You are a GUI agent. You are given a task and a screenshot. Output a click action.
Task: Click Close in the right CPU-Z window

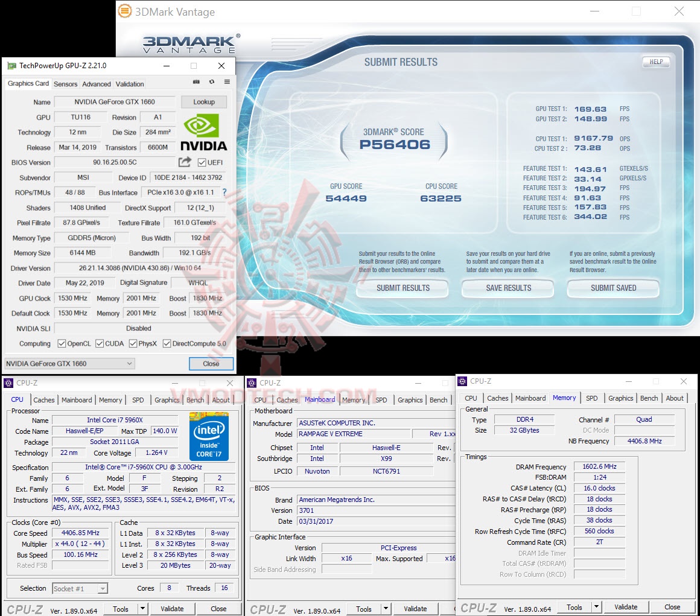click(x=672, y=606)
